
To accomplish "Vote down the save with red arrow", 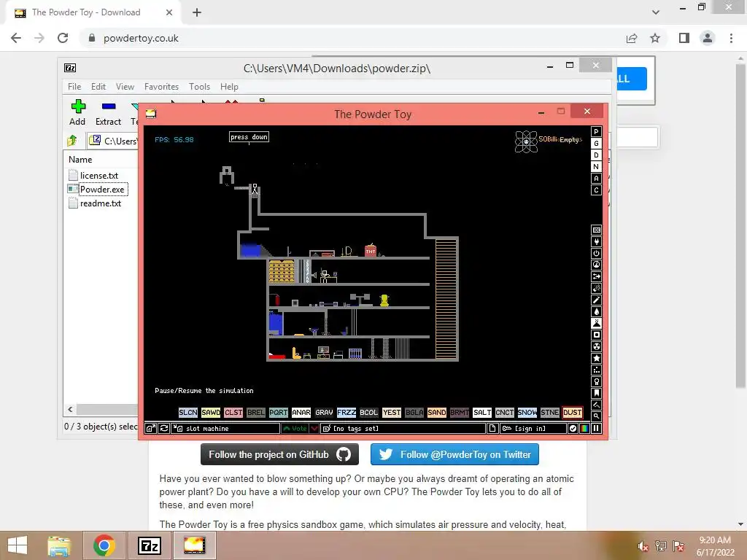I will (x=314, y=429).
